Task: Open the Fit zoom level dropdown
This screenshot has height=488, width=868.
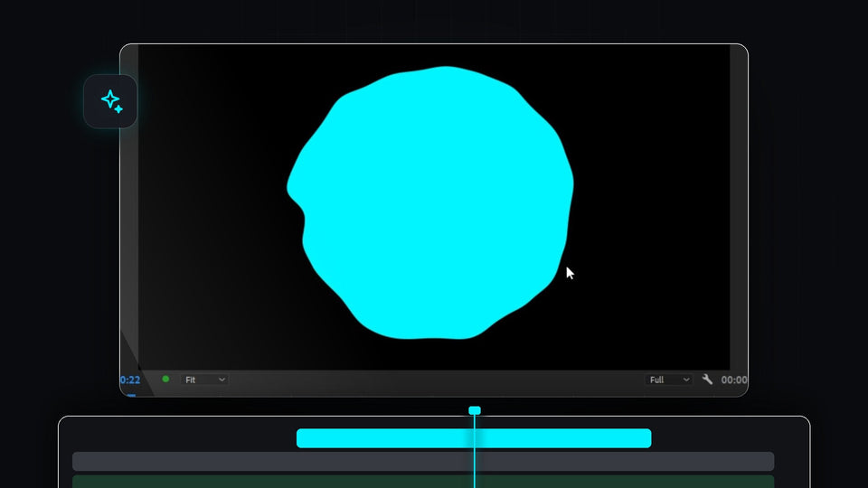Action: (204, 380)
